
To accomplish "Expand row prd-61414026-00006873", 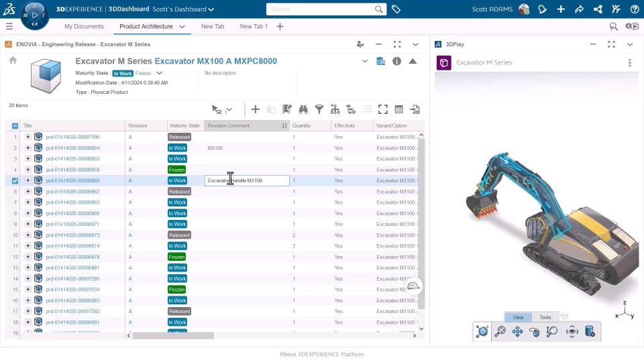I will coord(28,235).
